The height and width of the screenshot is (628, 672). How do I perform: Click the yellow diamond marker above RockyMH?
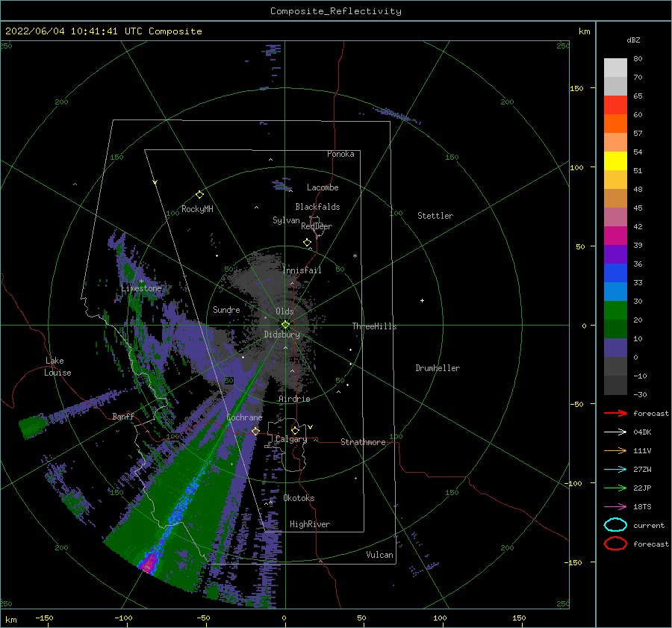tap(199, 195)
